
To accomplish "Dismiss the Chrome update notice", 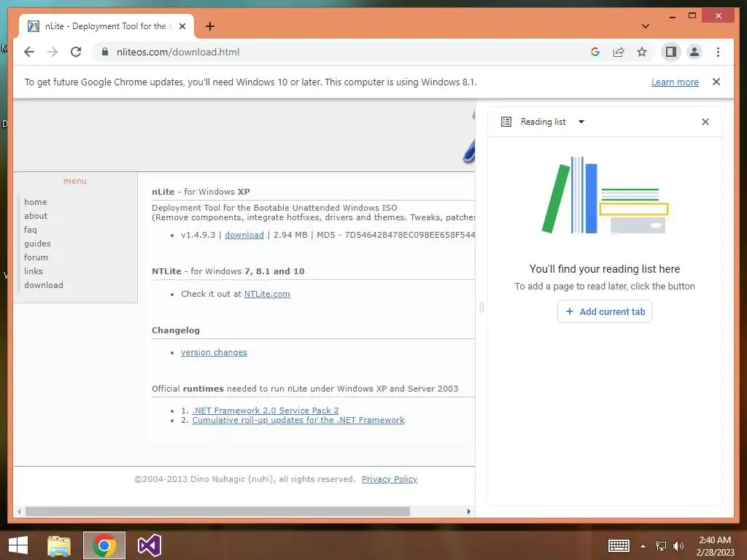I will (716, 82).
